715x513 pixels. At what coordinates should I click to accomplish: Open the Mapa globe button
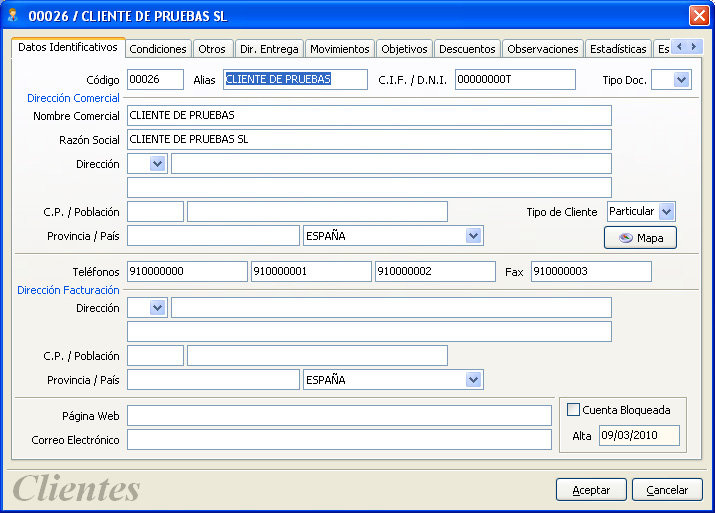point(640,238)
